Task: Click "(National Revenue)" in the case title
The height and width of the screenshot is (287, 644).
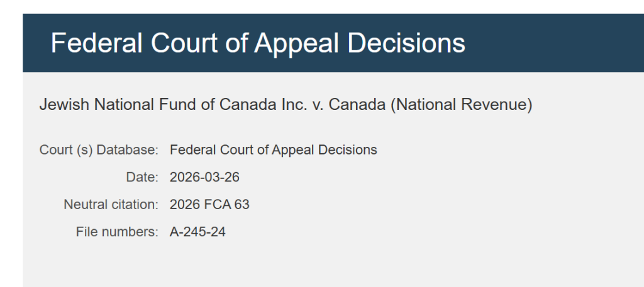Action: click(461, 105)
